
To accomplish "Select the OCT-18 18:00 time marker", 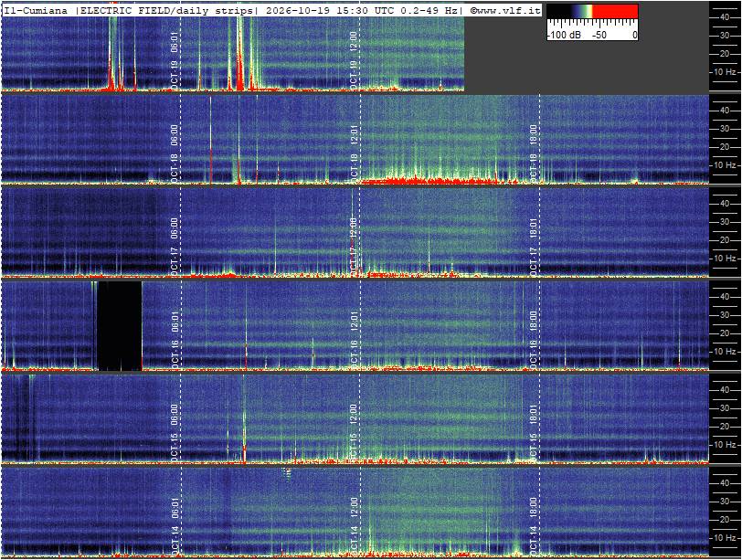I will (x=534, y=153).
